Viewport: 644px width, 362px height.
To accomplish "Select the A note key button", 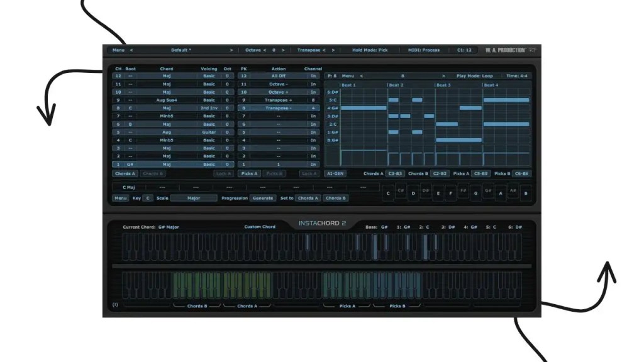I will point(501,194).
